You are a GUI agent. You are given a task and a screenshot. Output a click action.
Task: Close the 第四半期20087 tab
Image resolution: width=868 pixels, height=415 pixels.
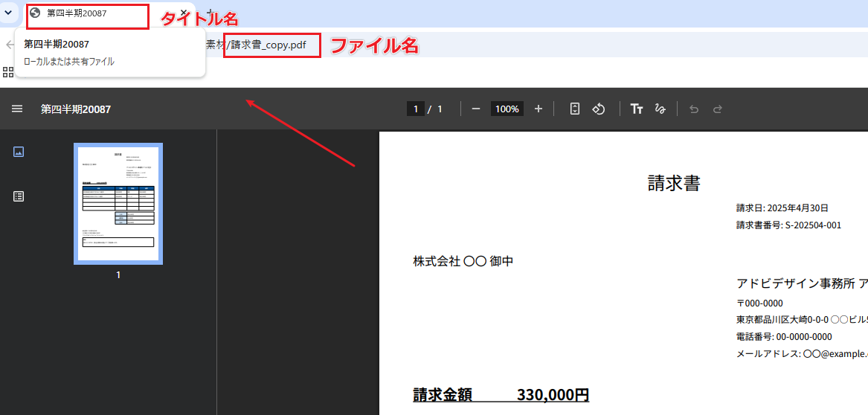pyautogui.click(x=184, y=12)
